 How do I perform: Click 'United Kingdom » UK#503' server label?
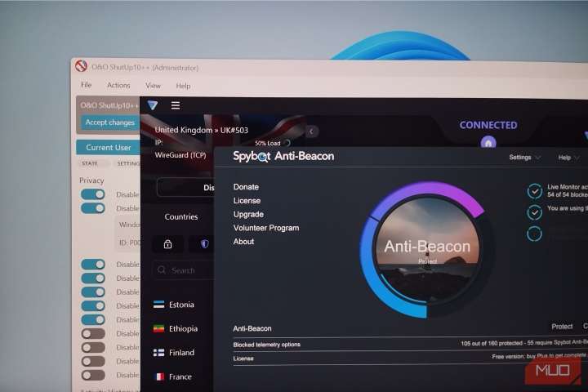202,130
